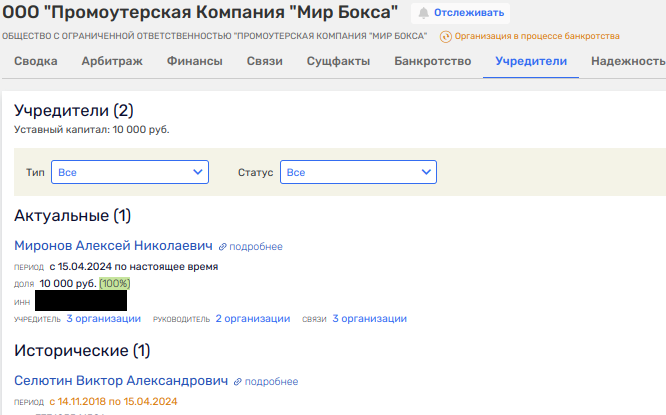Click the Исторические (1) heading

pos(82,351)
